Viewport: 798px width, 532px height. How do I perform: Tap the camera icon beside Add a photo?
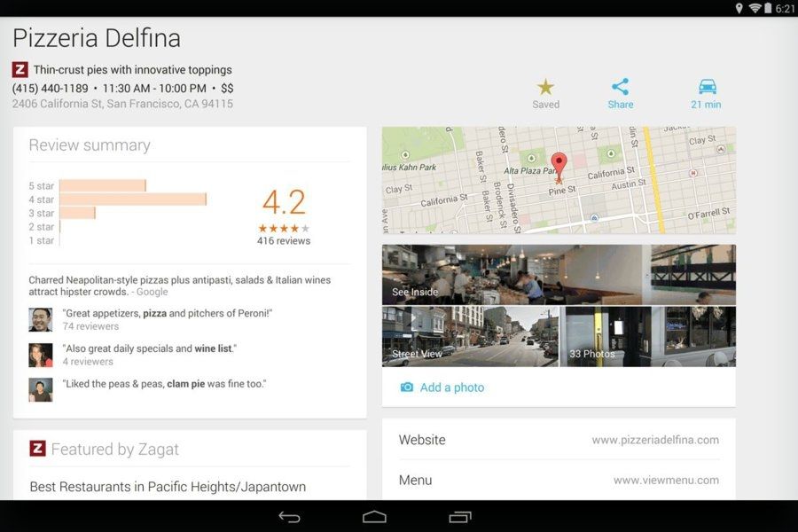coord(407,387)
